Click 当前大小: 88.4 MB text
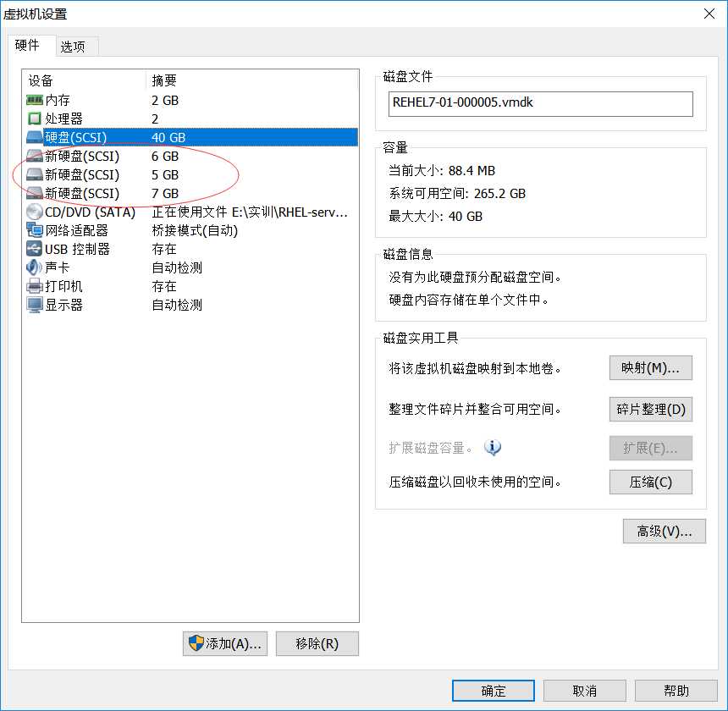728x711 pixels. 442,171
